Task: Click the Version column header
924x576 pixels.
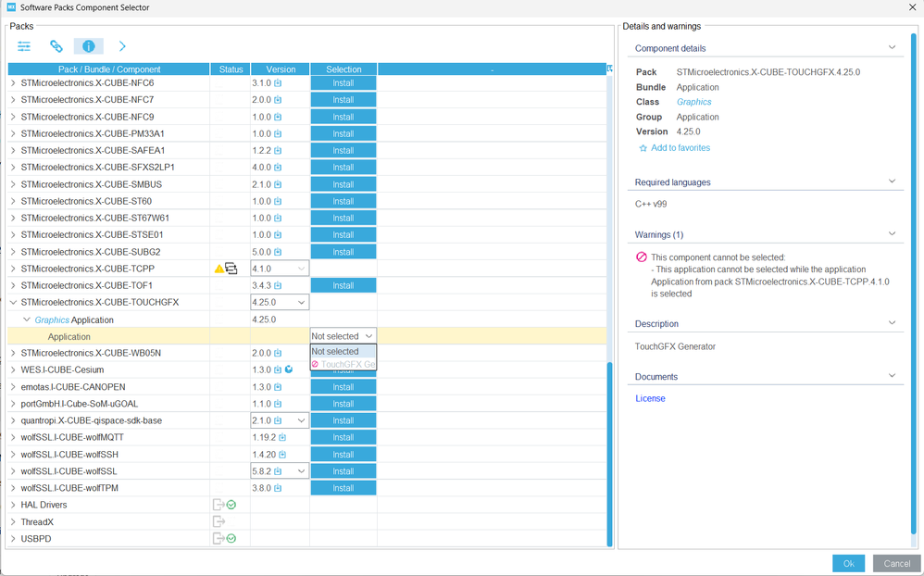Action: click(x=281, y=69)
